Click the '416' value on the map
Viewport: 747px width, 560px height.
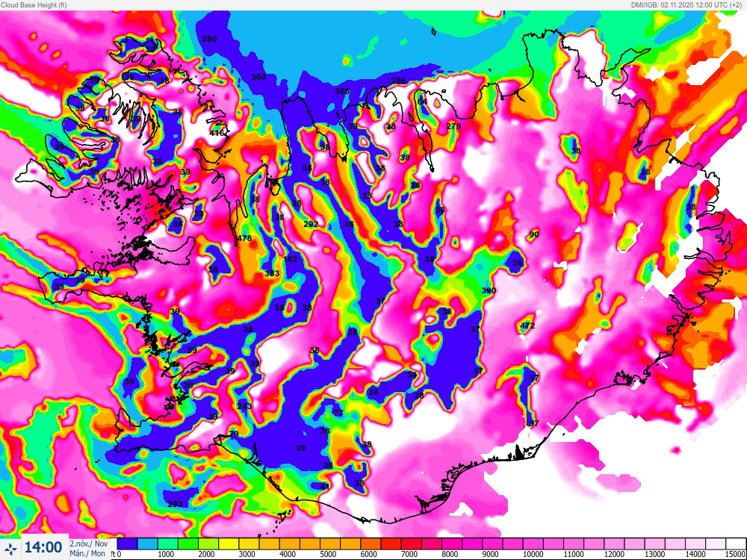pos(217,133)
